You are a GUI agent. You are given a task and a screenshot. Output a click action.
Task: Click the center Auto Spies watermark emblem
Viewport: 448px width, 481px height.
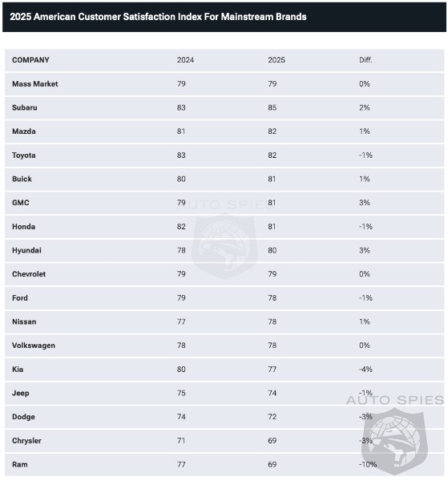[x=224, y=245]
